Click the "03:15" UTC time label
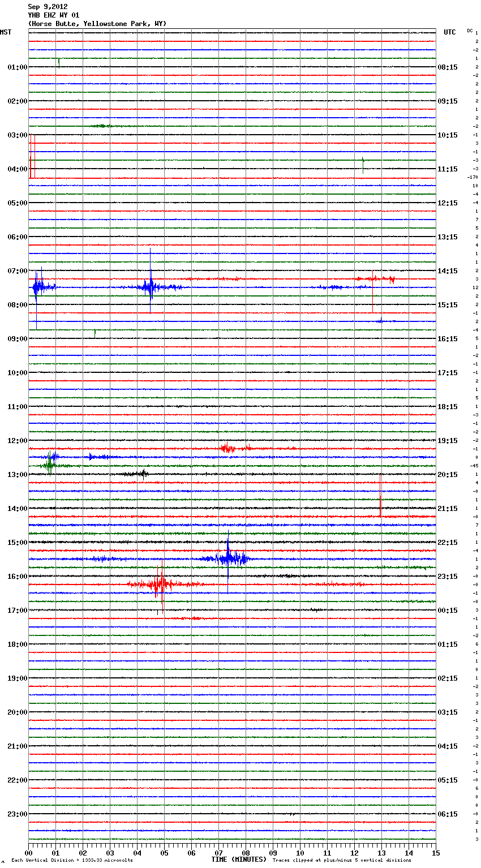The width and height of the screenshot is (481, 868). tap(448, 712)
